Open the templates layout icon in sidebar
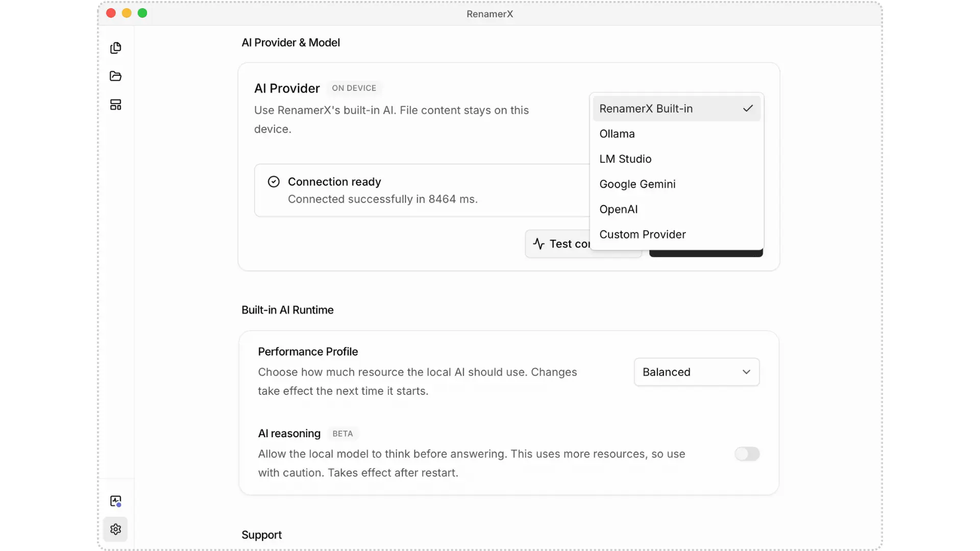This screenshot has width=980, height=551. point(116,105)
